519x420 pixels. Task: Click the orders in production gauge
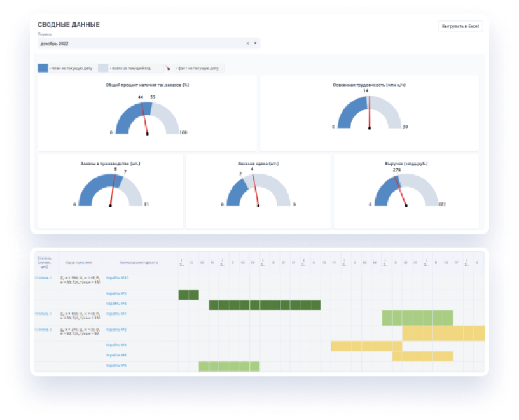tap(110, 190)
